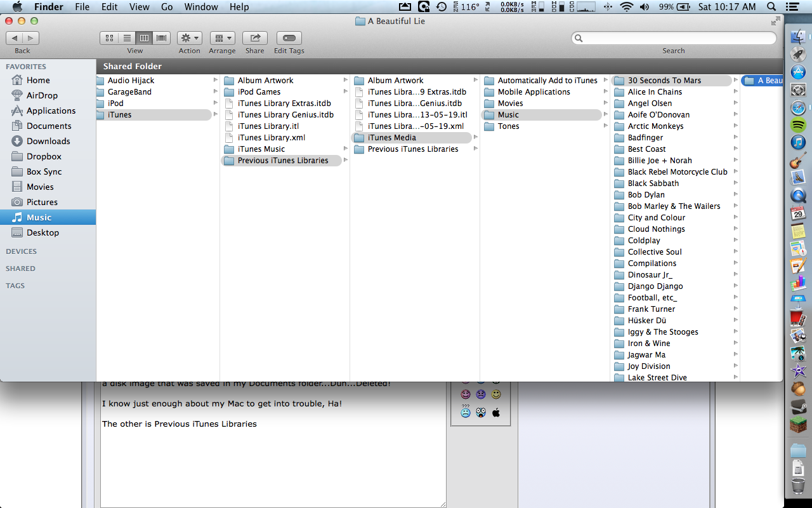The height and width of the screenshot is (508, 812).
Task: Expand the Coldplay folder with its arrow
Action: point(735,240)
